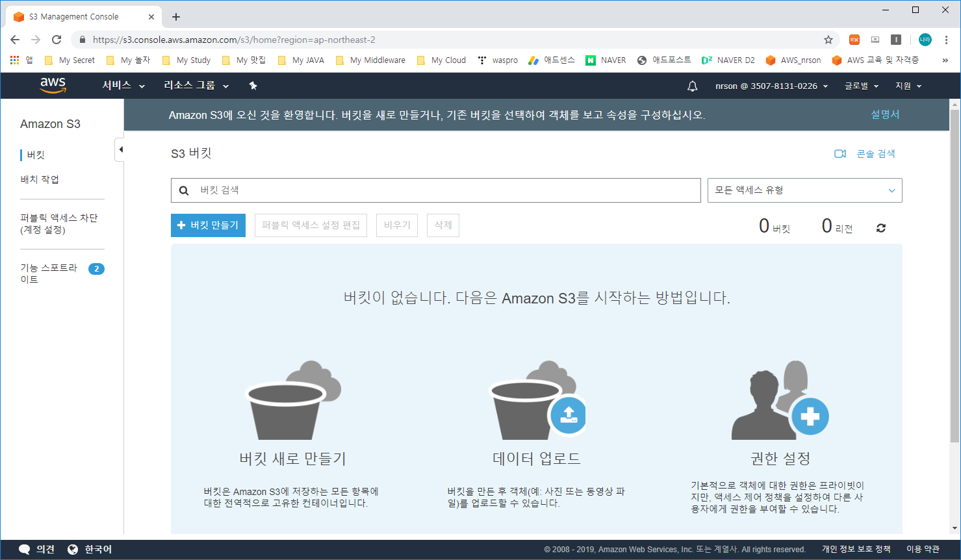Open the waspro bookmark

[498, 60]
